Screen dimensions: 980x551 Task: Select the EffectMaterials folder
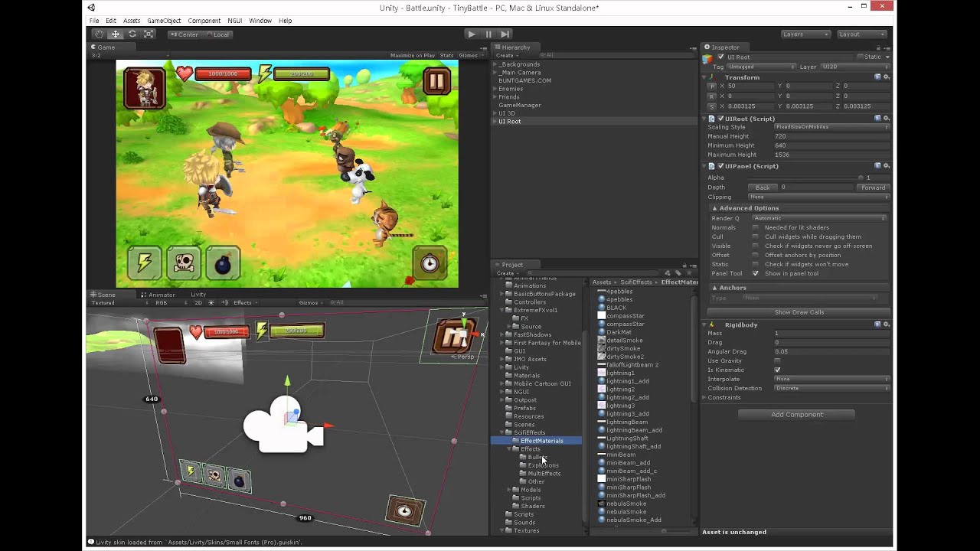click(536, 441)
